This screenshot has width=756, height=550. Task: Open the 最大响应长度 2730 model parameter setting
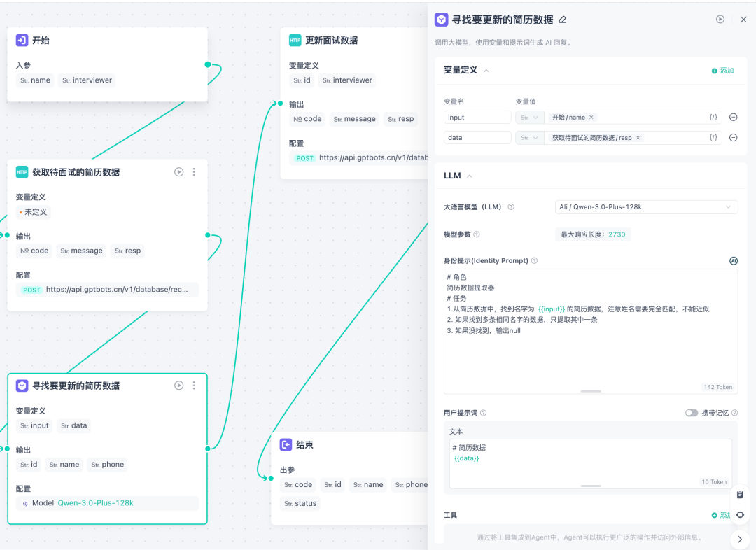pos(593,234)
